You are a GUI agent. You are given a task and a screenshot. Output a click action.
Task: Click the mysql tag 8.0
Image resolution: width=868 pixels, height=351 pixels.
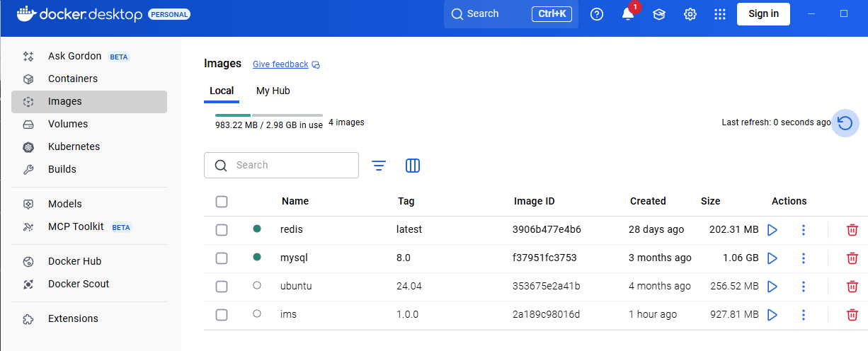404,258
